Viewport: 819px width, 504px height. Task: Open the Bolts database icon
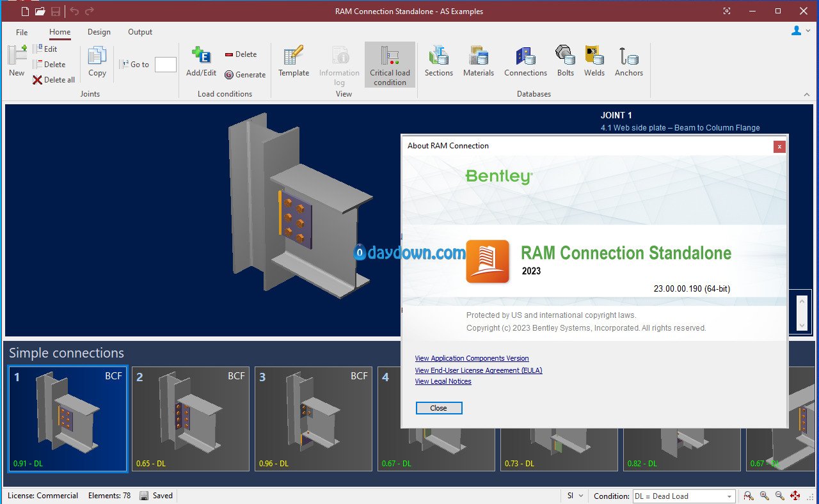565,61
